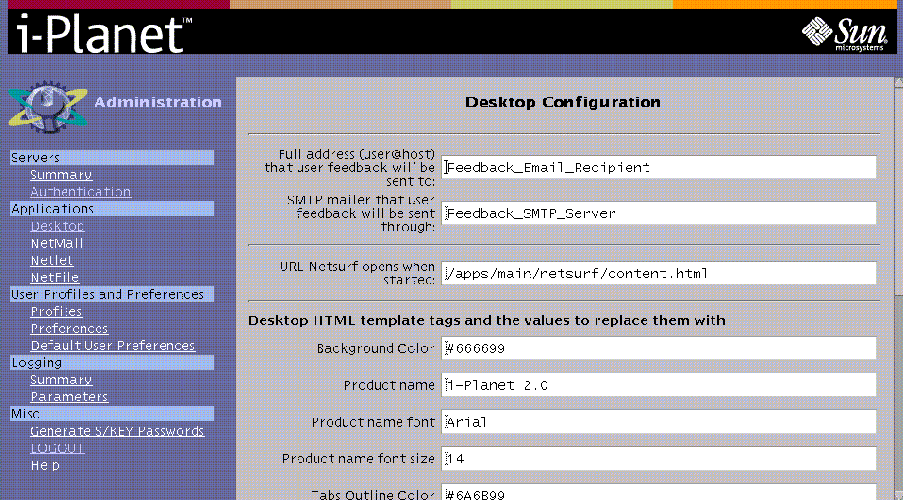Viewport: 903px width, 500px height.
Task: Click User Profiles and Preferences header
Action: coord(112,294)
